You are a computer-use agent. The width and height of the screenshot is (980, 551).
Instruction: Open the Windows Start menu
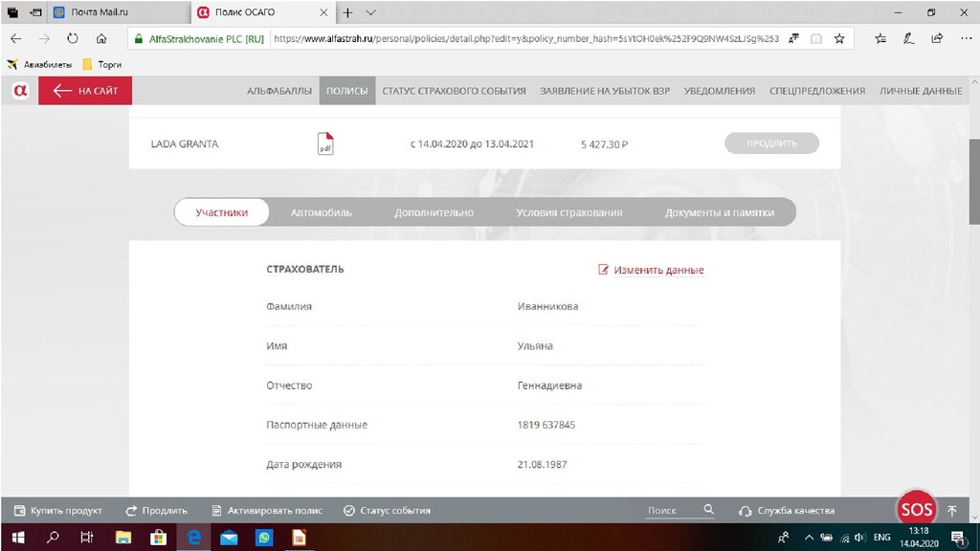(x=18, y=538)
